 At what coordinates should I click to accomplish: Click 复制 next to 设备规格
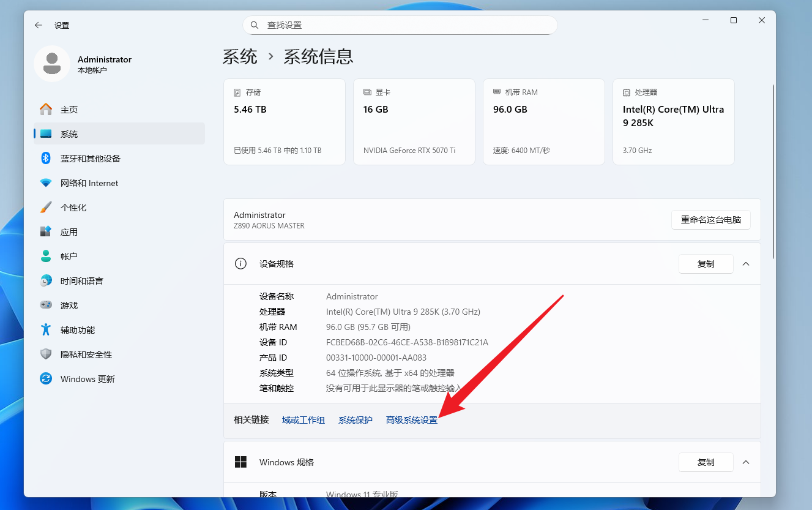[706, 263]
